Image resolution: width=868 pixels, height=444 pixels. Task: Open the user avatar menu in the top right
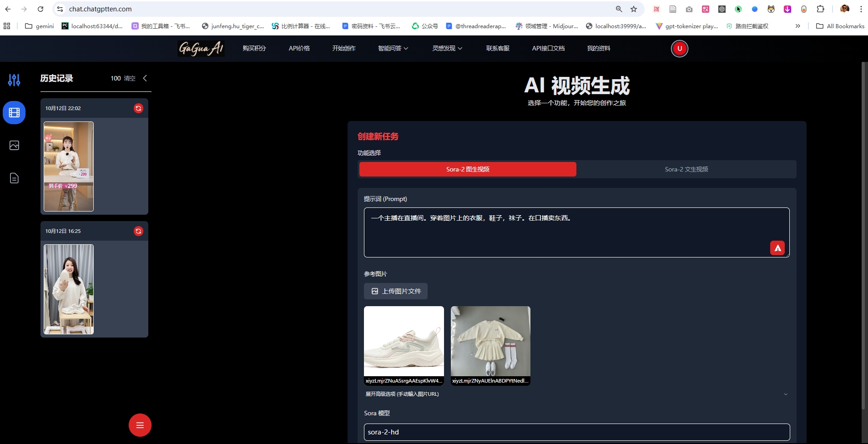(679, 48)
